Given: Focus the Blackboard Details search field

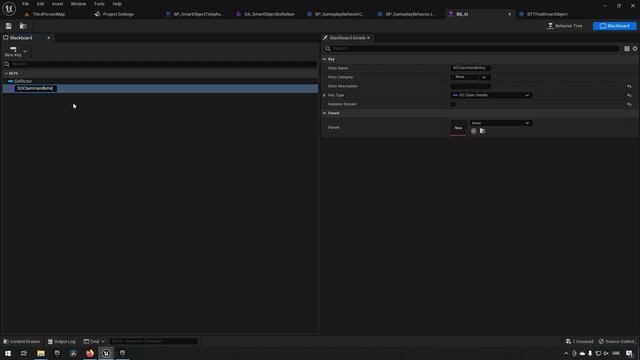Looking at the screenshot, I should 473,49.
